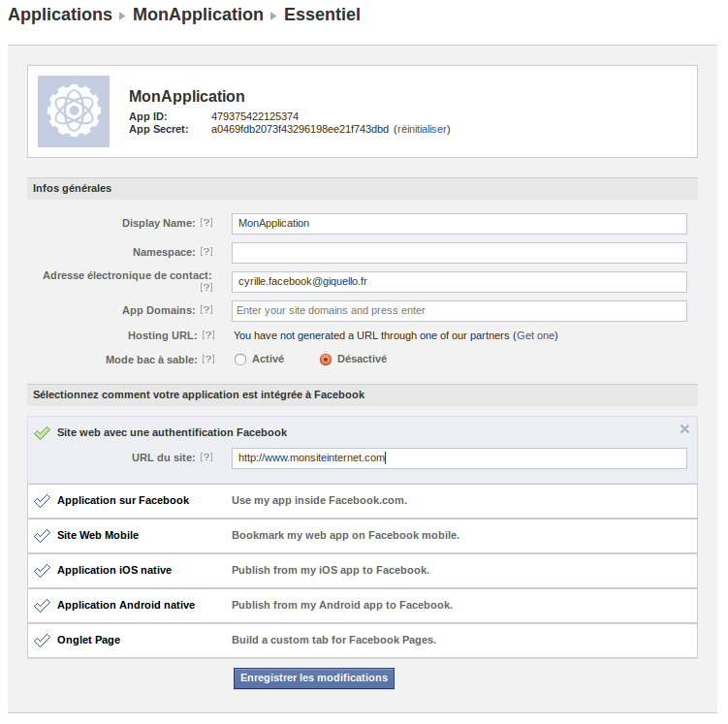Follow the Get one hosting URL link
This screenshot has width=728, height=724.
(x=535, y=335)
